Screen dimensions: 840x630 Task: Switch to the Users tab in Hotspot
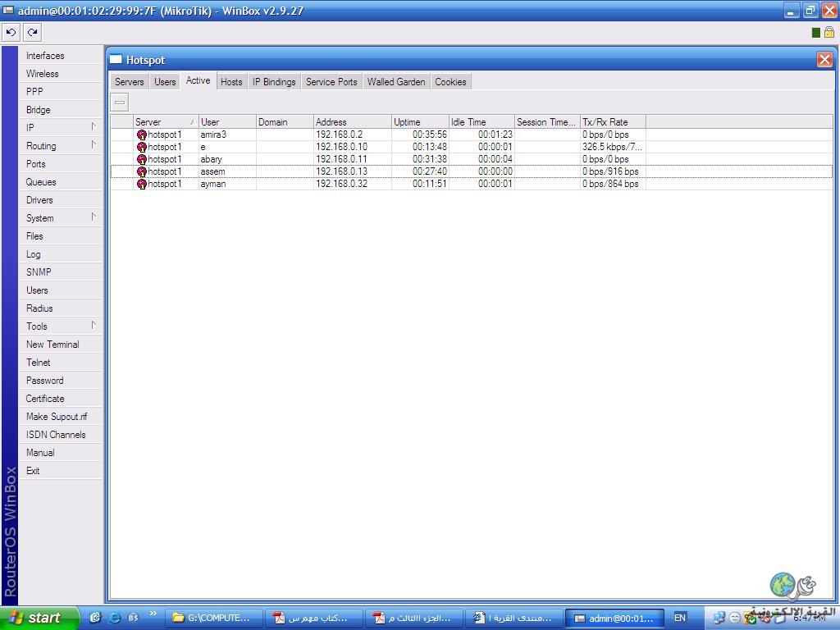[x=165, y=81]
